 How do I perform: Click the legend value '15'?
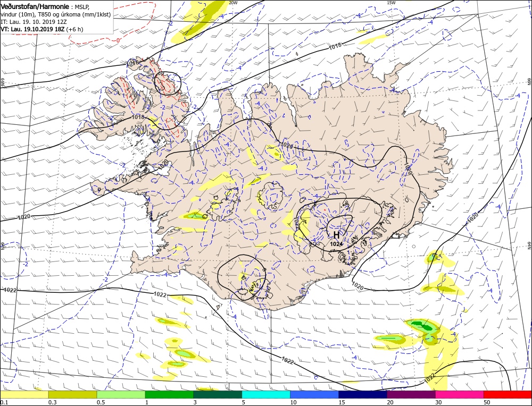click(342, 402)
